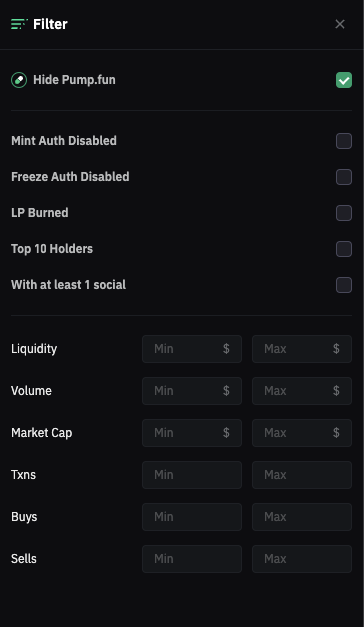Screen dimensions: 364x627
Task: Select the Volume Max input
Action: [302, 391]
